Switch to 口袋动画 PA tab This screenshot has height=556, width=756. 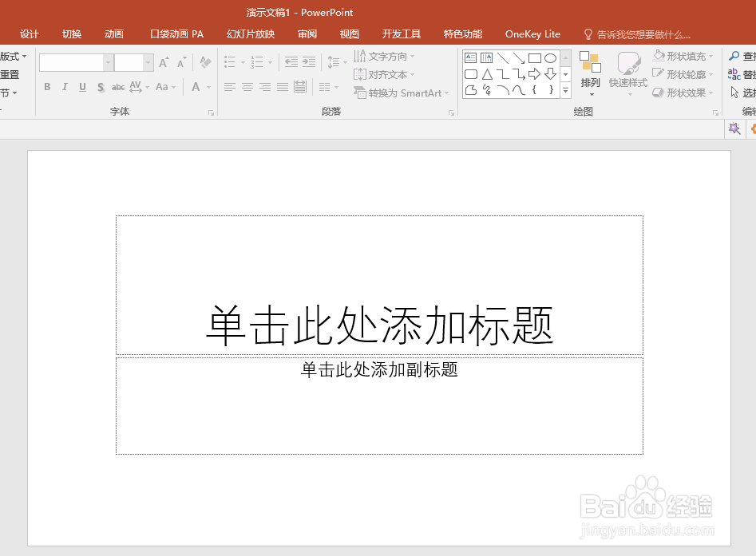click(176, 34)
